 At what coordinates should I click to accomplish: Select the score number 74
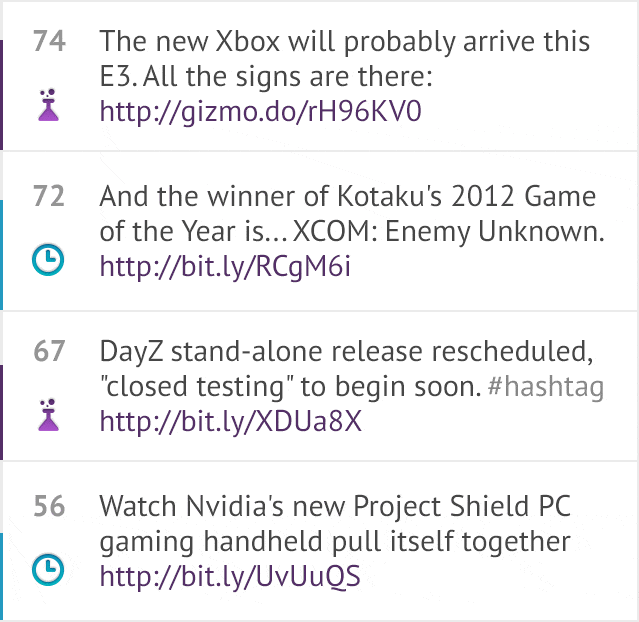coord(49,41)
